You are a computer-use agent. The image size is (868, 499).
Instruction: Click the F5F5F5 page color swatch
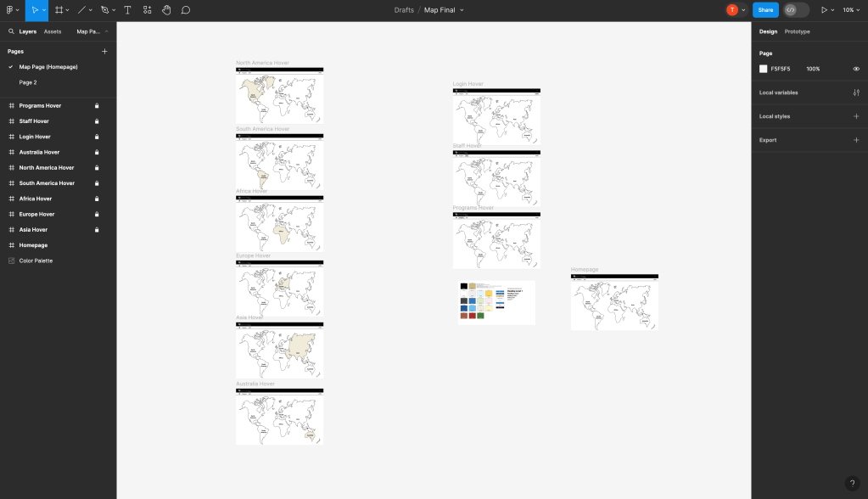point(763,69)
